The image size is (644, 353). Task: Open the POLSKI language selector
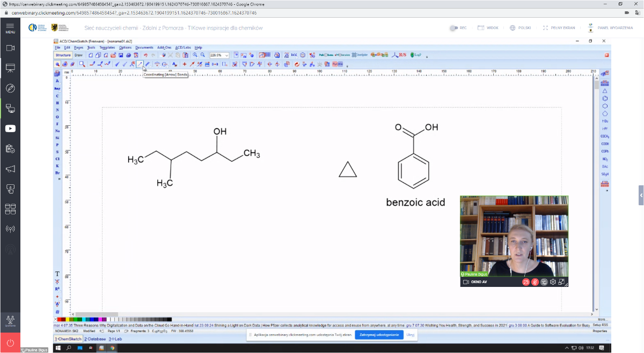[519, 27]
